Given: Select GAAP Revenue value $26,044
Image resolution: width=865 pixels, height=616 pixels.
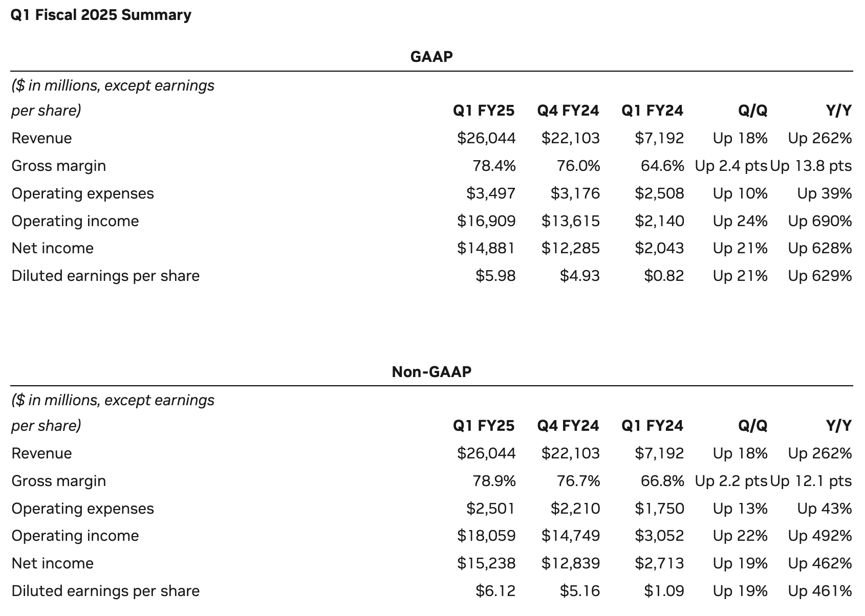Looking at the screenshot, I should [486, 138].
